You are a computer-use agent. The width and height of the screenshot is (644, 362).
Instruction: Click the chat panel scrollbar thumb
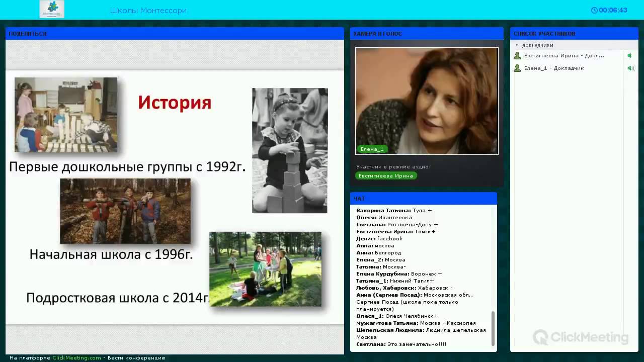click(x=493, y=328)
